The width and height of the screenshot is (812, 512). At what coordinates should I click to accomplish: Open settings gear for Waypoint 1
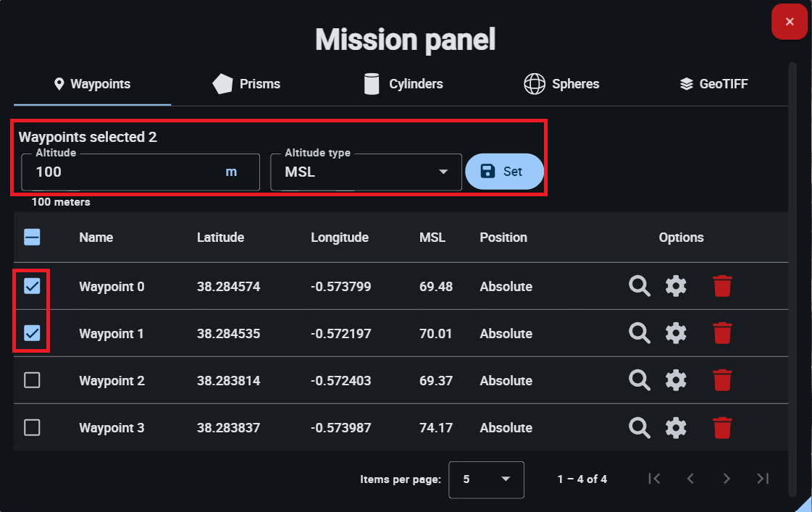676,334
